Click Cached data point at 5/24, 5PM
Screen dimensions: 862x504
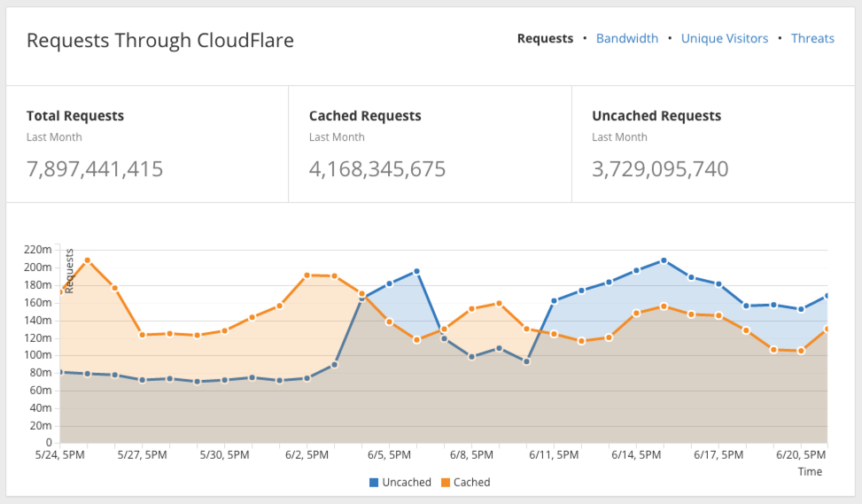point(60,292)
